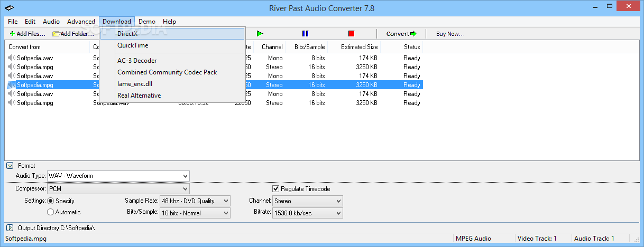
Task: Click the Convert button with green arrow
Action: coord(401,34)
